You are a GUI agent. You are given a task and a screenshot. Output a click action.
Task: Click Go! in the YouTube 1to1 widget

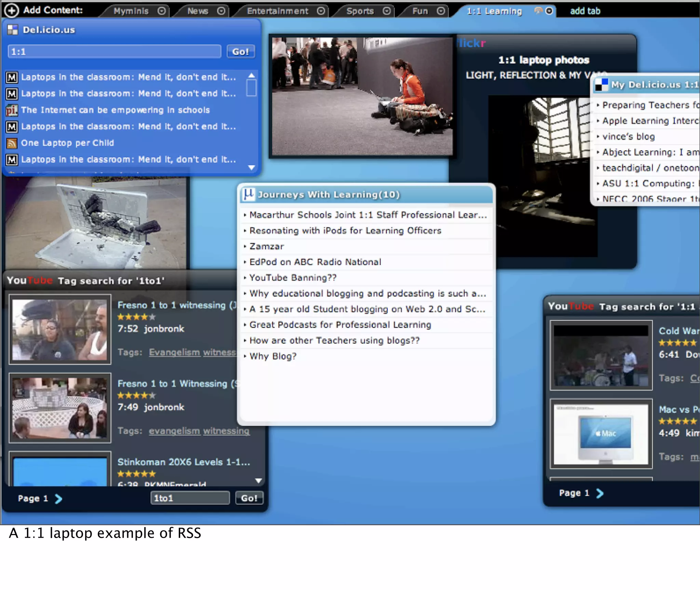tap(249, 498)
